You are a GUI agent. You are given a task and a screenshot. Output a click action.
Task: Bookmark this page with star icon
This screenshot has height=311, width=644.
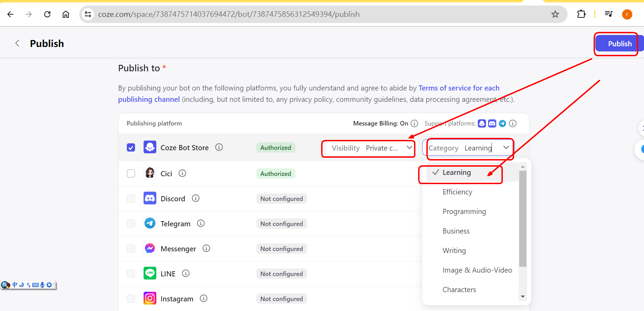point(555,14)
